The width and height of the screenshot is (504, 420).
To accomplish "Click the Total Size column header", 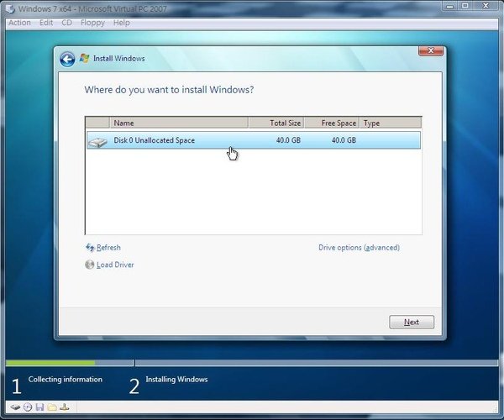I will (x=276, y=123).
